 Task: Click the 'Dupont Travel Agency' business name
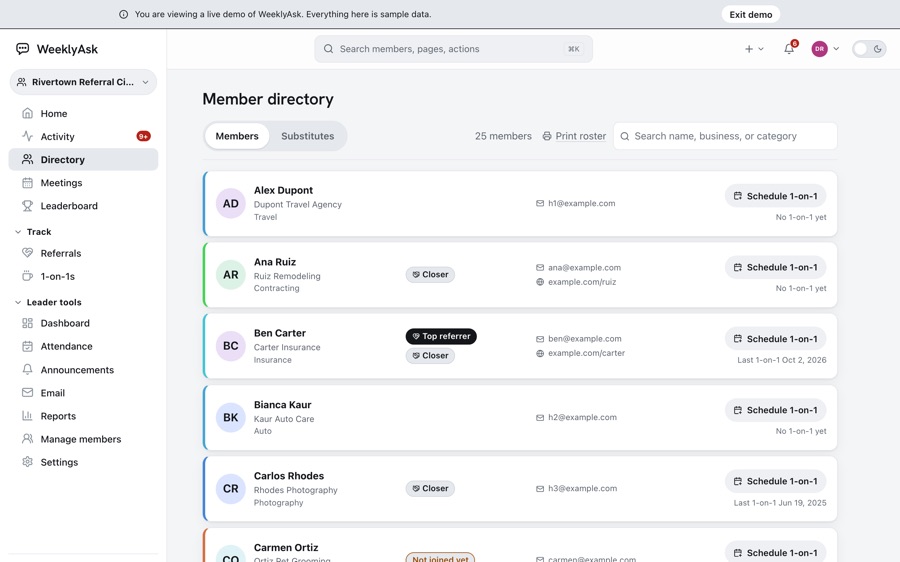[x=297, y=204]
